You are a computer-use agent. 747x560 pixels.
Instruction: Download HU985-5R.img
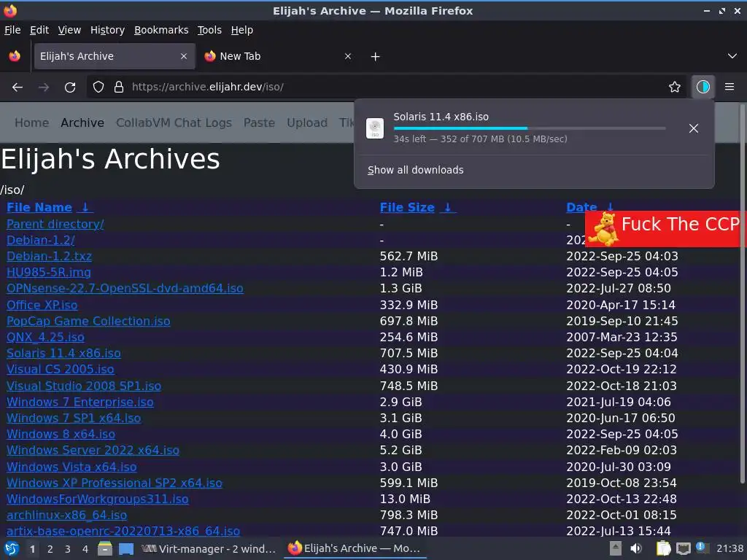(x=49, y=273)
